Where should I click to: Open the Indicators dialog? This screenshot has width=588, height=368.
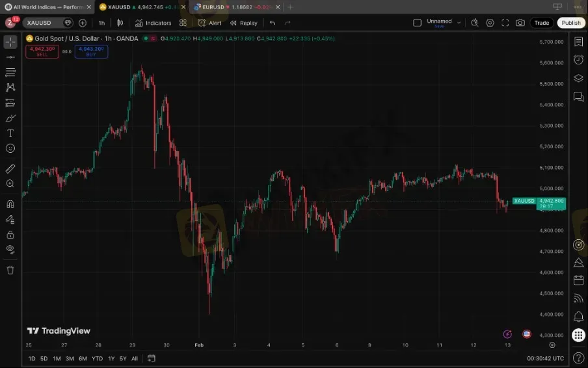point(153,23)
